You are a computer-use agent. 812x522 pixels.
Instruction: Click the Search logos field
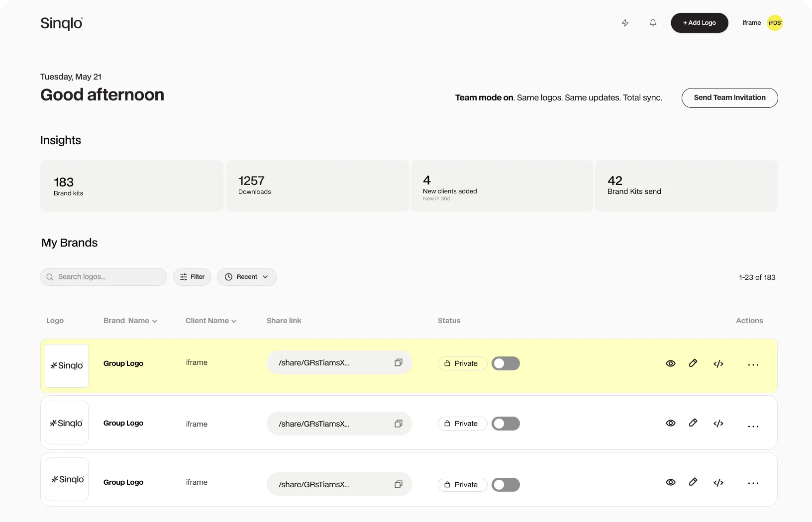pyautogui.click(x=103, y=276)
